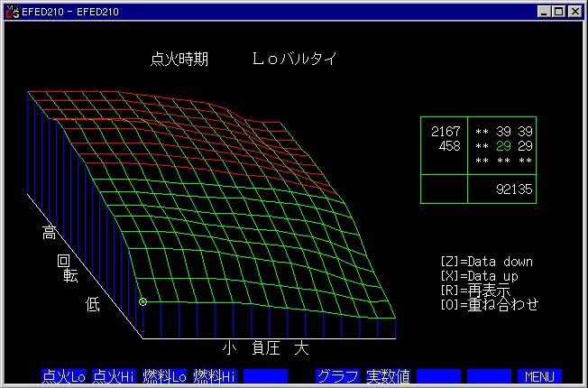The width and height of the screenshot is (588, 388).
Task: Click the 92135 value in data table
Action: (x=515, y=189)
